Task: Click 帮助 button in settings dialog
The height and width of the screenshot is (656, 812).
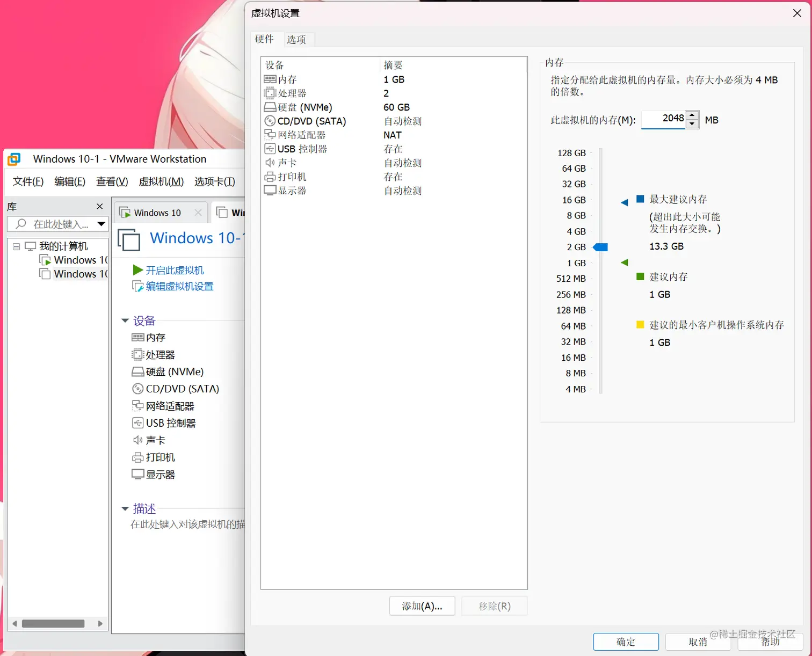Action: pyautogui.click(x=770, y=642)
